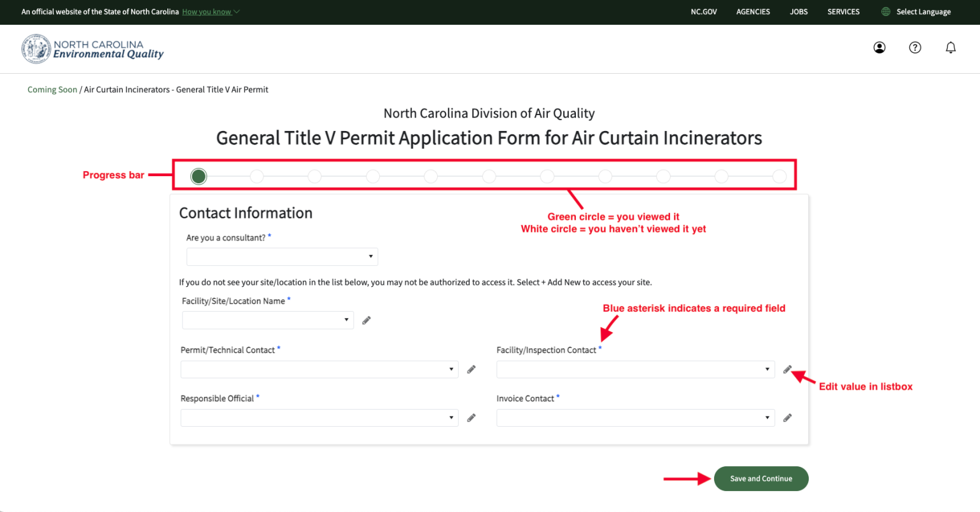Edit the Permit/Technical Contact with pencil icon
The height and width of the screenshot is (512, 980).
472,370
